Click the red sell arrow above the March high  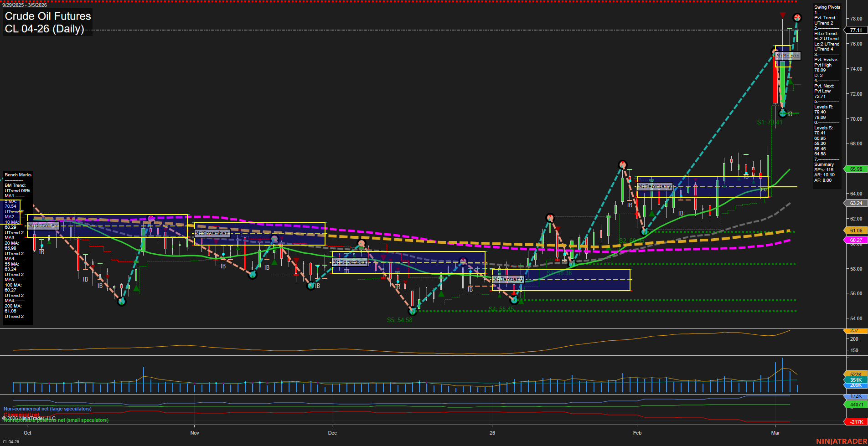pyautogui.click(x=782, y=15)
